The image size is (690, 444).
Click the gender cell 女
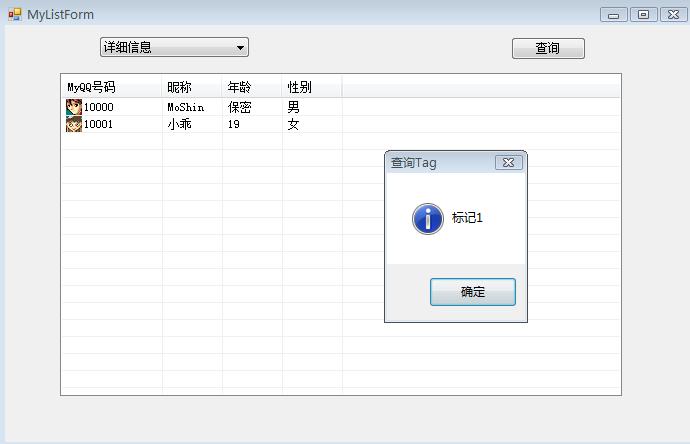click(294, 125)
